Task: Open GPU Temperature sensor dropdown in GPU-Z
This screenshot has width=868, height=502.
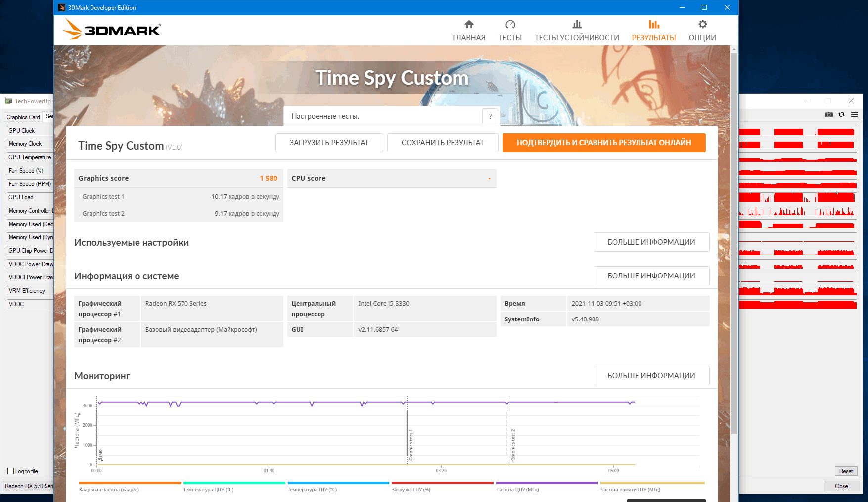Action: (x=30, y=157)
